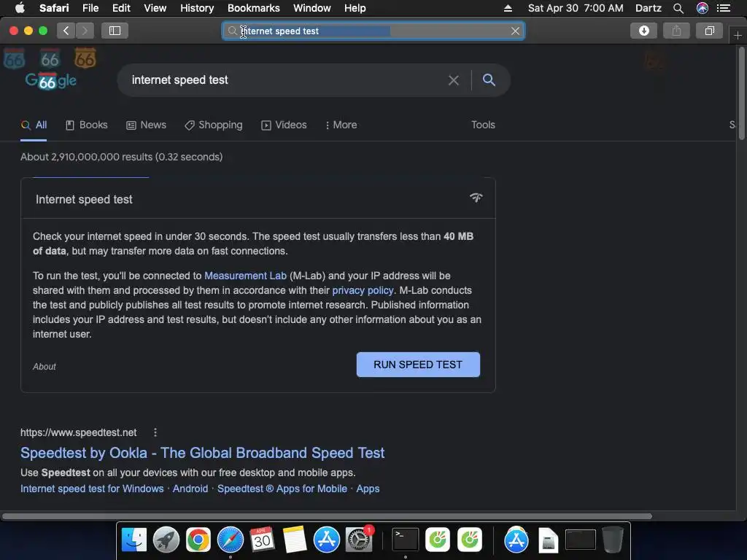Viewport: 747px width, 560px height.
Task: Click the Safari address bar field
Action: 373,31
